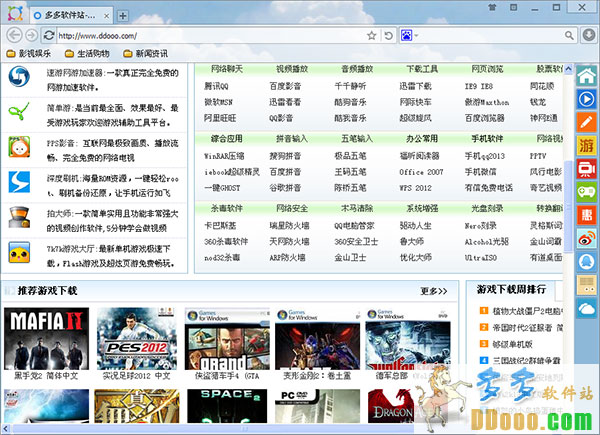The image size is (600, 435).
Task: Open 生活购物 bookmark folder
Action: pos(87,54)
